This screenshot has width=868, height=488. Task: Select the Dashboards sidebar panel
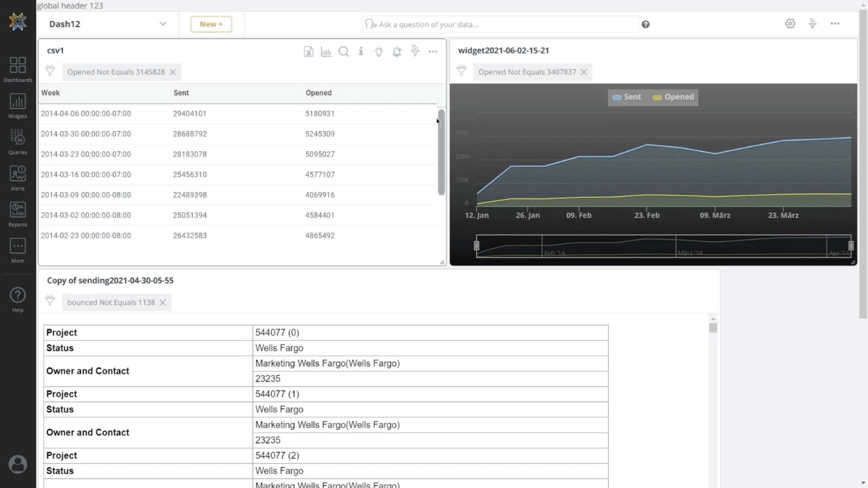click(17, 69)
